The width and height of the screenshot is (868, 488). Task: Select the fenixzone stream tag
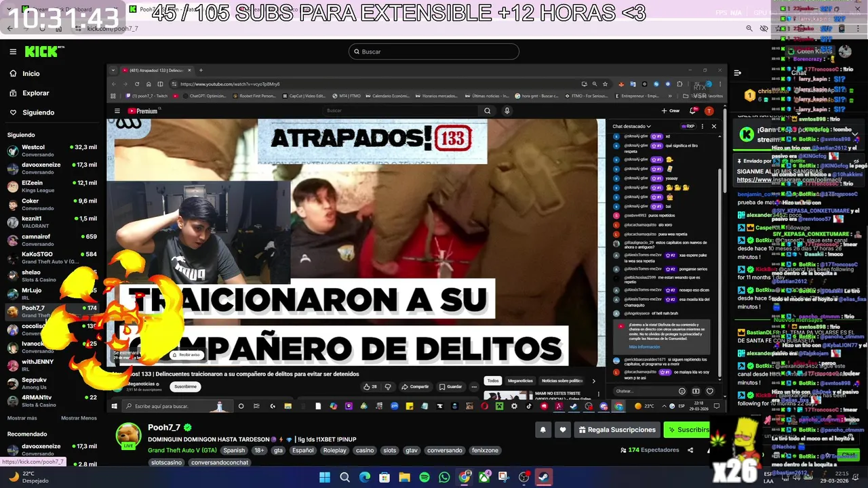pyautogui.click(x=485, y=450)
